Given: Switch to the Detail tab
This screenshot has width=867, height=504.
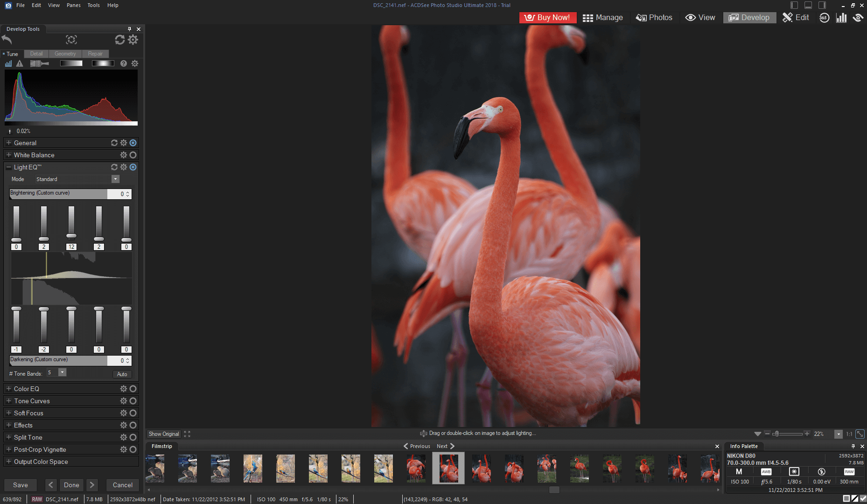Looking at the screenshot, I should click(x=36, y=54).
